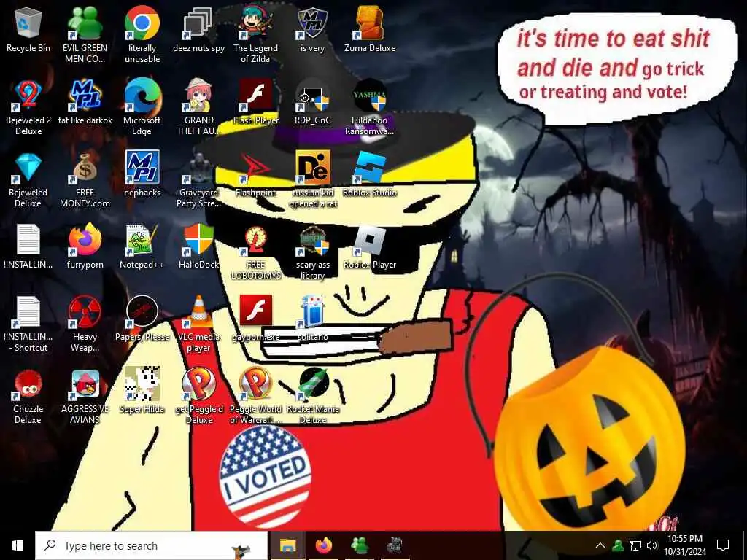Image resolution: width=747 pixels, height=560 pixels.
Task: Open Flash Player desktop shortcut
Action: (x=256, y=101)
